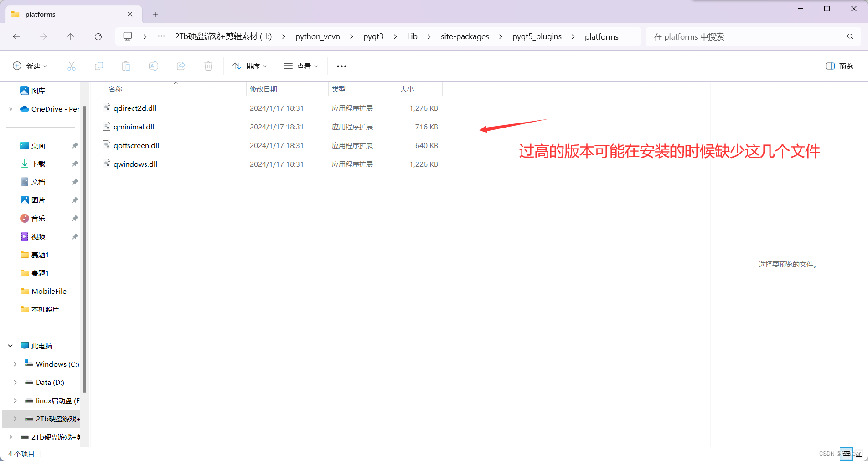The width and height of the screenshot is (868, 461).
Task: Click the Copy icon in toolbar
Action: coord(99,66)
